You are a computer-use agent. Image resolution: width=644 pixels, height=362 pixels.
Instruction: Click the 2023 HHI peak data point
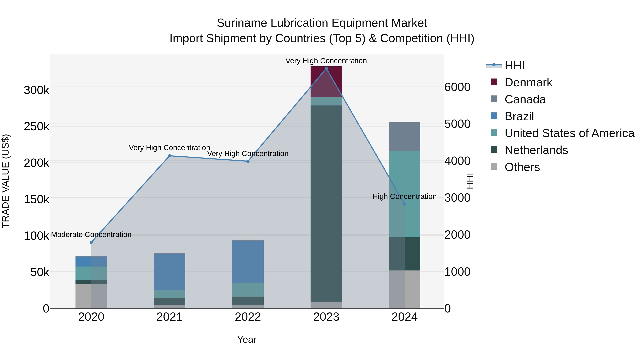pos(326,68)
